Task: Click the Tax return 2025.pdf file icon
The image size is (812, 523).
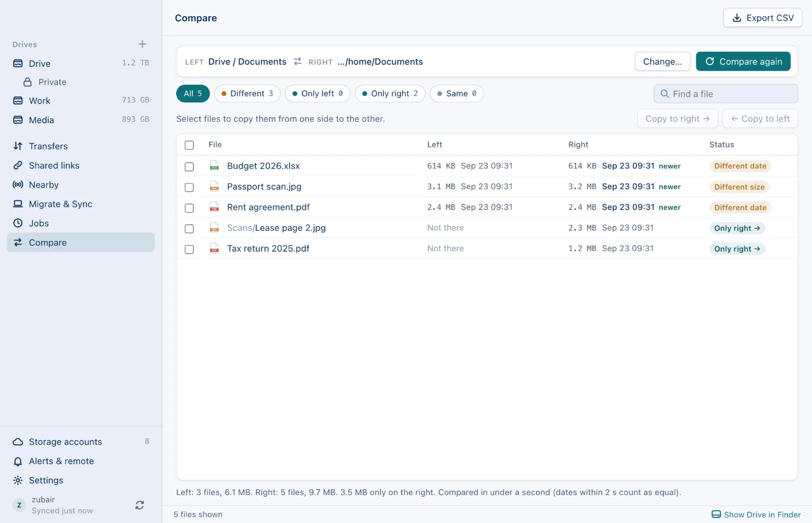Action: point(215,249)
